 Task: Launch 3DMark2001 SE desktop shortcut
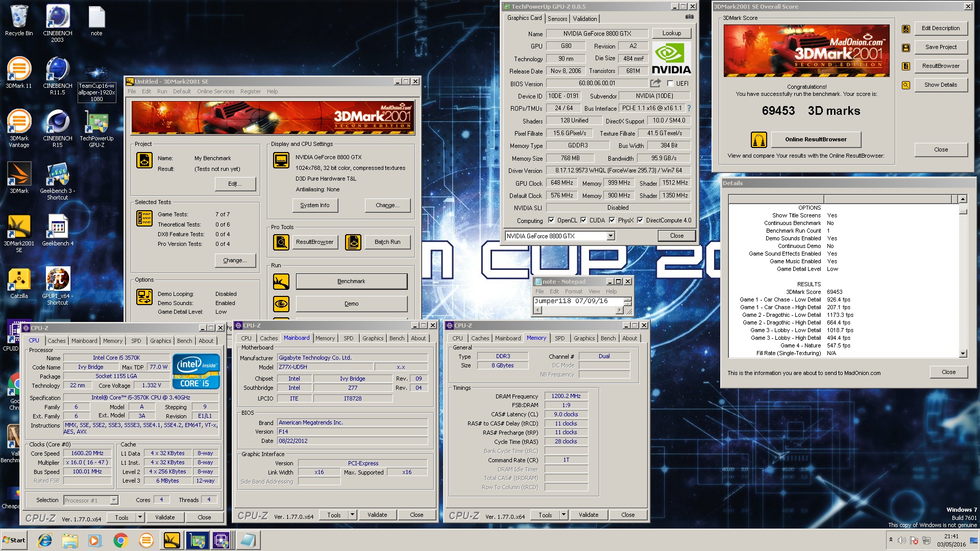(x=19, y=233)
